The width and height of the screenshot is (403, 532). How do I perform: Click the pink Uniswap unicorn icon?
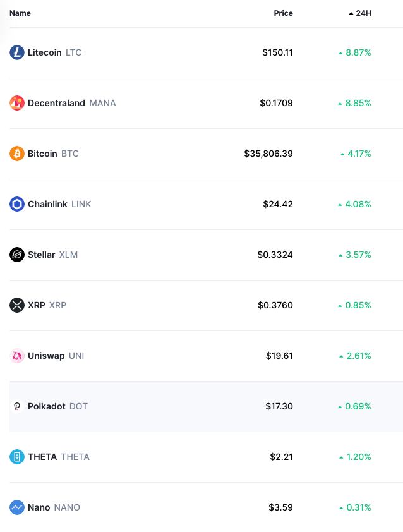click(x=17, y=356)
